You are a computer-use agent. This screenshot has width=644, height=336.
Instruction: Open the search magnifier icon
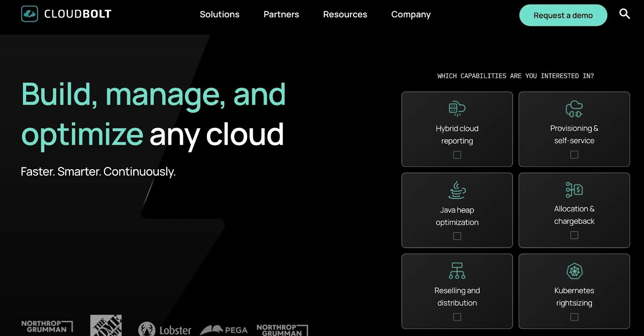[624, 14]
